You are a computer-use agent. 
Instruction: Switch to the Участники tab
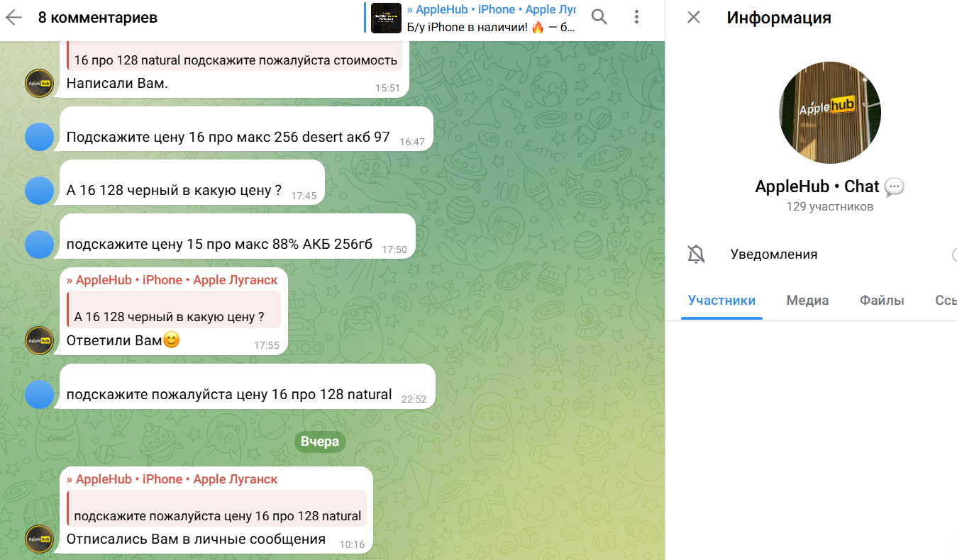721,301
